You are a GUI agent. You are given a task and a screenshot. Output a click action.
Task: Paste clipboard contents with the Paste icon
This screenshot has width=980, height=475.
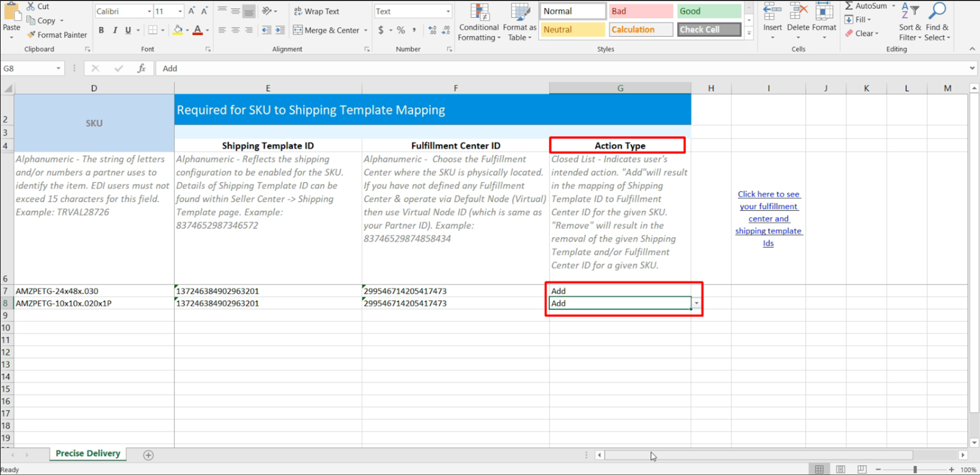click(11, 12)
